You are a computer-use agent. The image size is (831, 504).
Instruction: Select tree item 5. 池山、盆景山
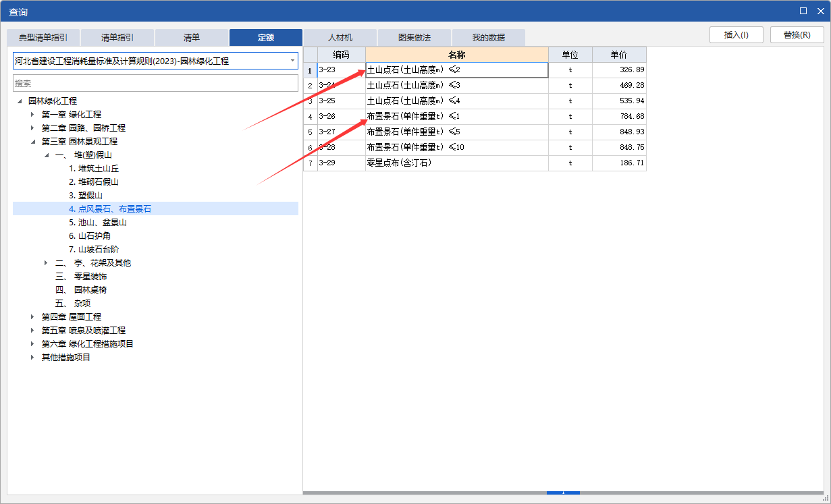pos(99,222)
